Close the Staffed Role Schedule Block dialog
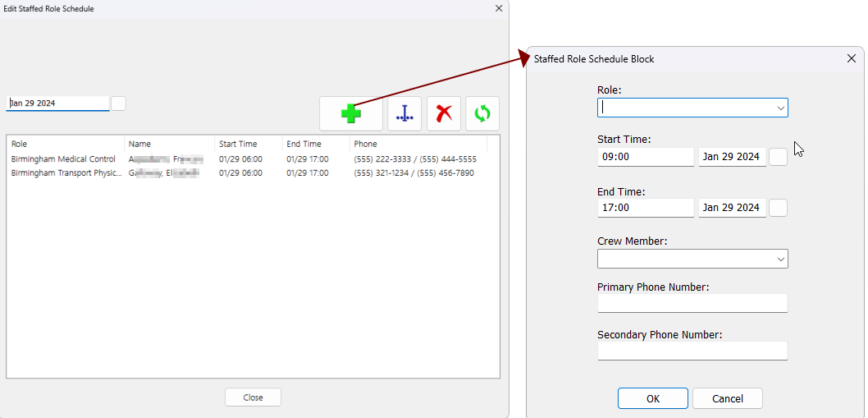This screenshot has width=868, height=418. coord(852,59)
